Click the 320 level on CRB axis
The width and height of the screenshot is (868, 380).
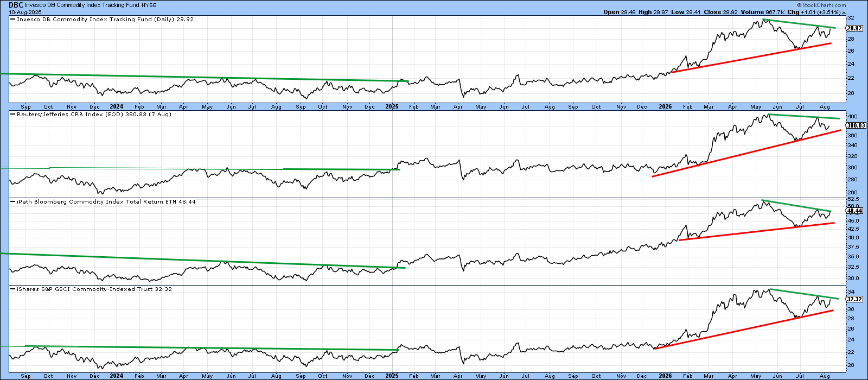852,156
